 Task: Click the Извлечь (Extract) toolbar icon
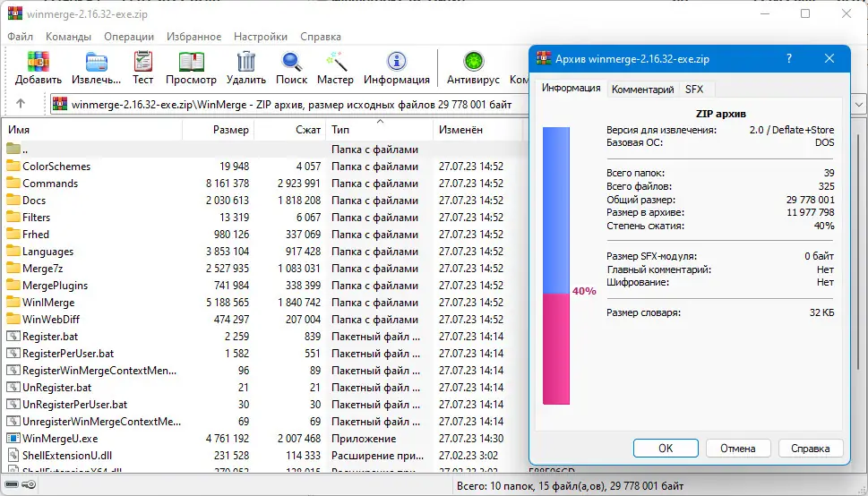pyautogui.click(x=97, y=61)
